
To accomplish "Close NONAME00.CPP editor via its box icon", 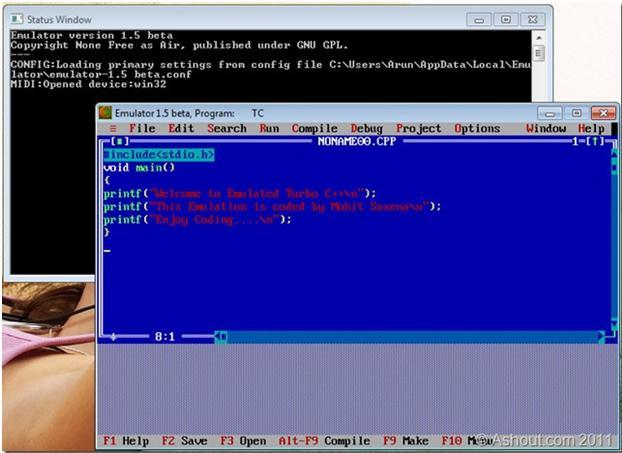I will 120,141.
